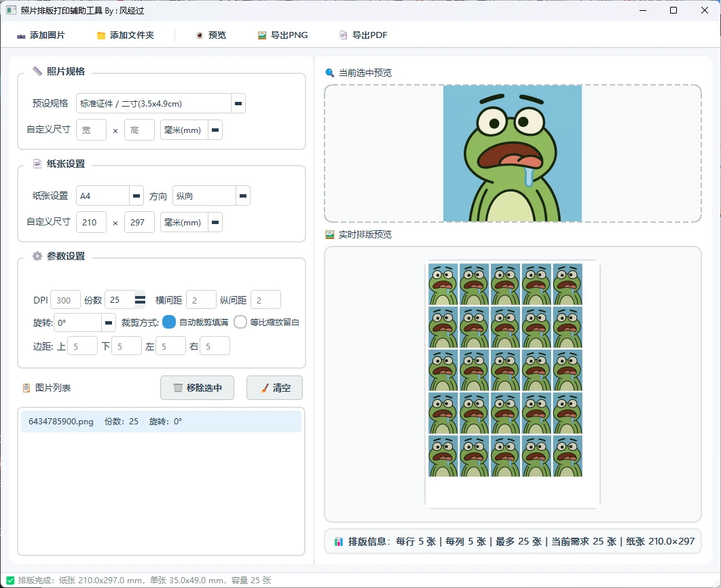Open the 纵向 orientation dropdown

(242, 196)
